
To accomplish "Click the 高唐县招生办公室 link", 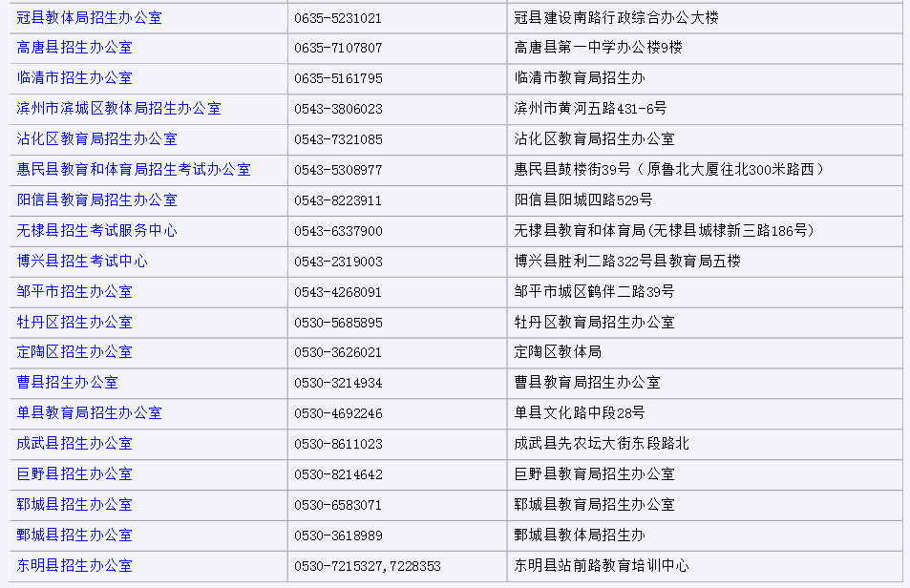I will (74, 48).
